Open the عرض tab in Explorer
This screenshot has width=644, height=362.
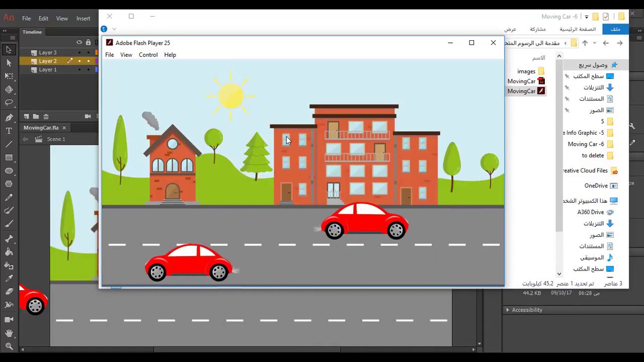click(510, 29)
